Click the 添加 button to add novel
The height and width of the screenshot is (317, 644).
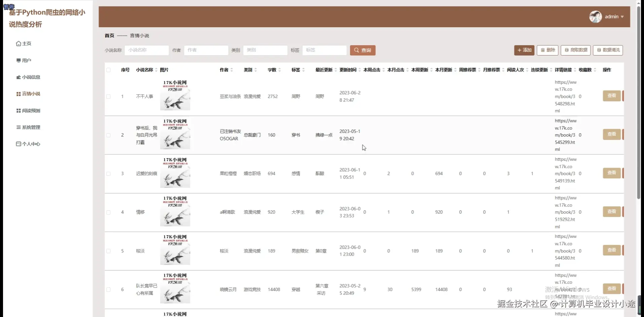tap(524, 50)
